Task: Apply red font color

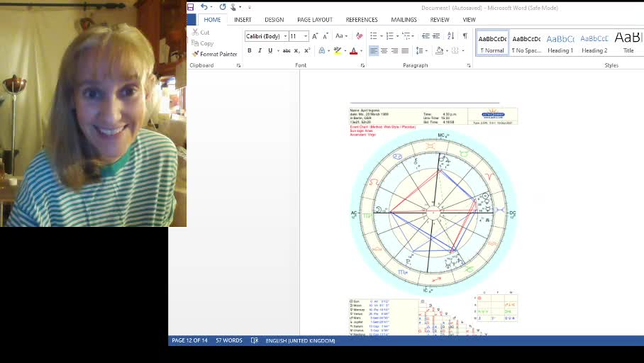Action: tap(354, 50)
